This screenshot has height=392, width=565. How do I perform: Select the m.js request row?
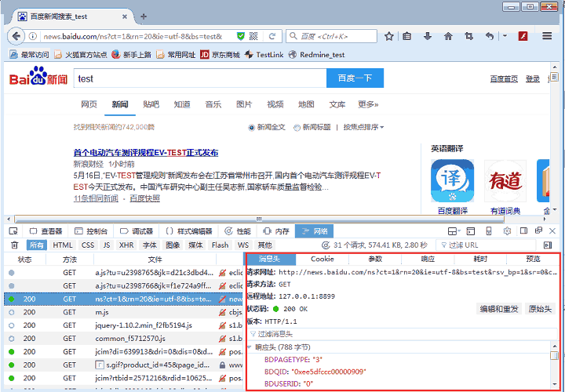[124, 312]
